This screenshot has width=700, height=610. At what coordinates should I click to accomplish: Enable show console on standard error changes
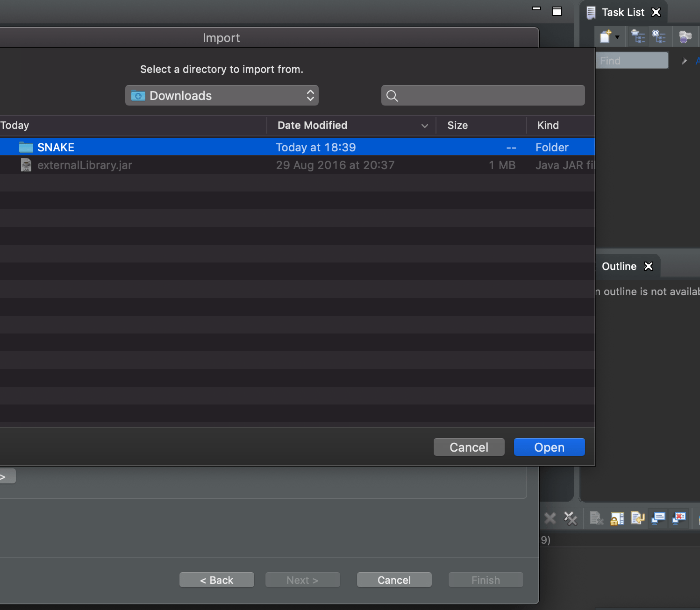[679, 518]
